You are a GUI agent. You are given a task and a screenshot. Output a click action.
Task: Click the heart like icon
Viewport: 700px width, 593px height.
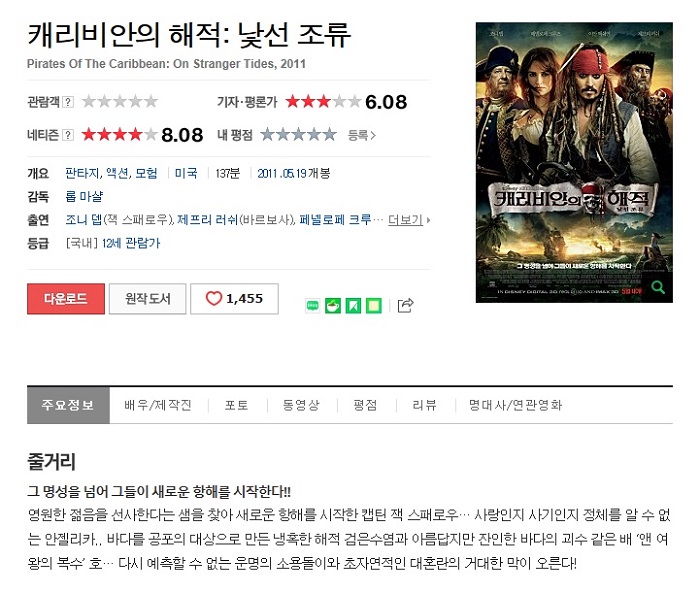tap(214, 298)
